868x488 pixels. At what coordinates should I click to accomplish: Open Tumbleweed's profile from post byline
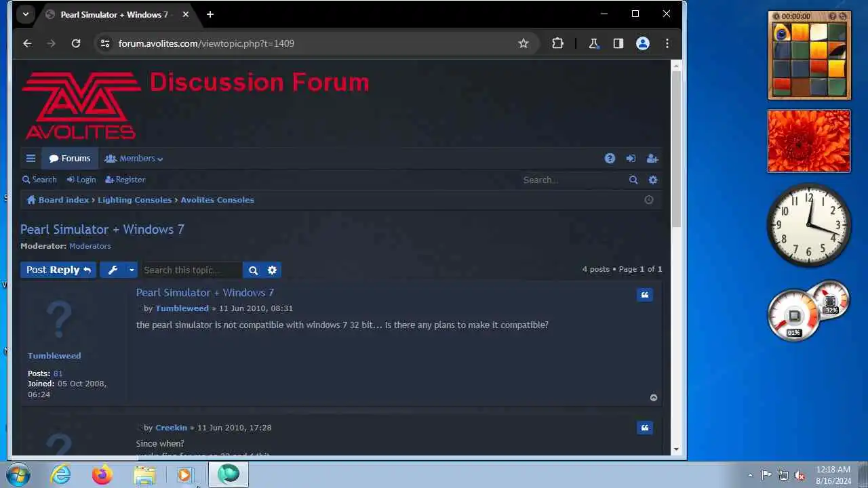tap(182, 308)
